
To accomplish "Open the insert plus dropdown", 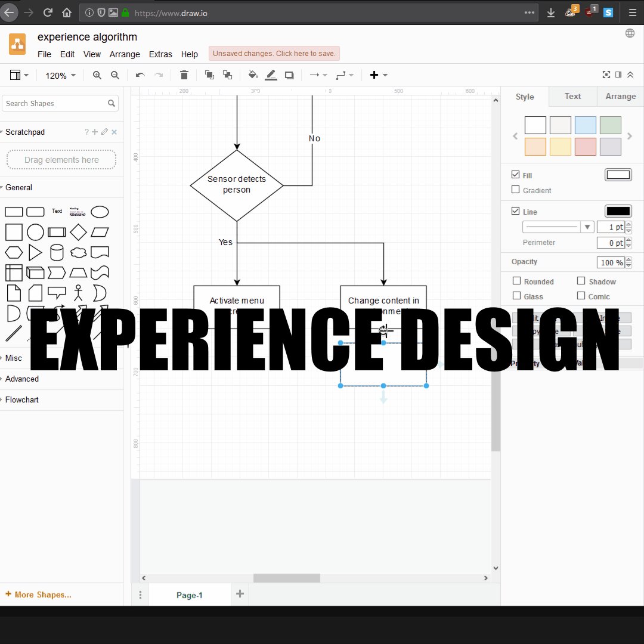I will (378, 75).
